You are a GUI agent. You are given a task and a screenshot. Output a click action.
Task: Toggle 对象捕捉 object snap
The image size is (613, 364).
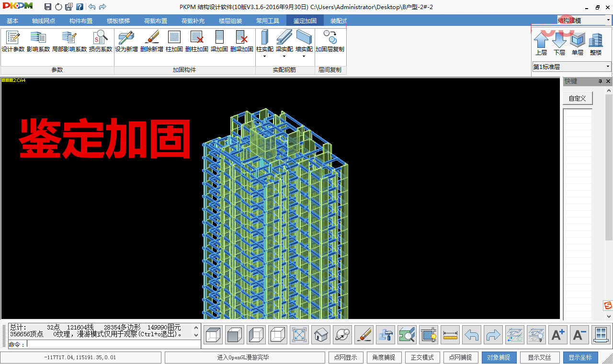coord(499,357)
